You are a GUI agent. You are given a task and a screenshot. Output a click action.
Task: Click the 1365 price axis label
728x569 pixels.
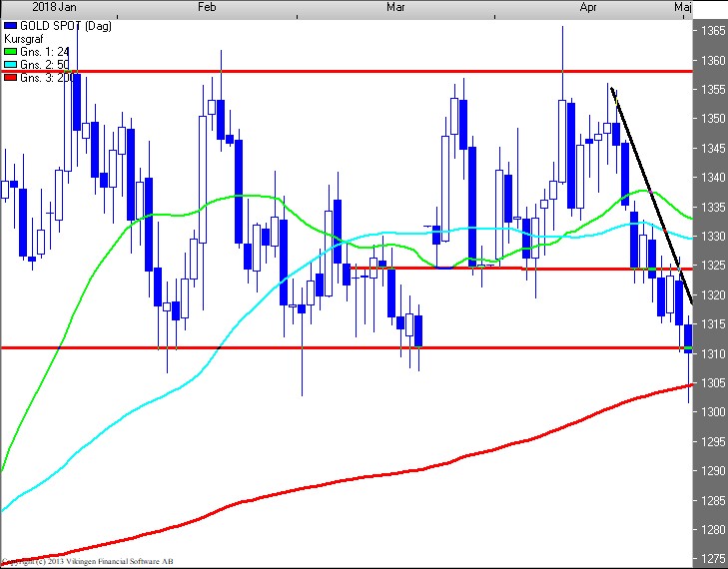coord(713,31)
